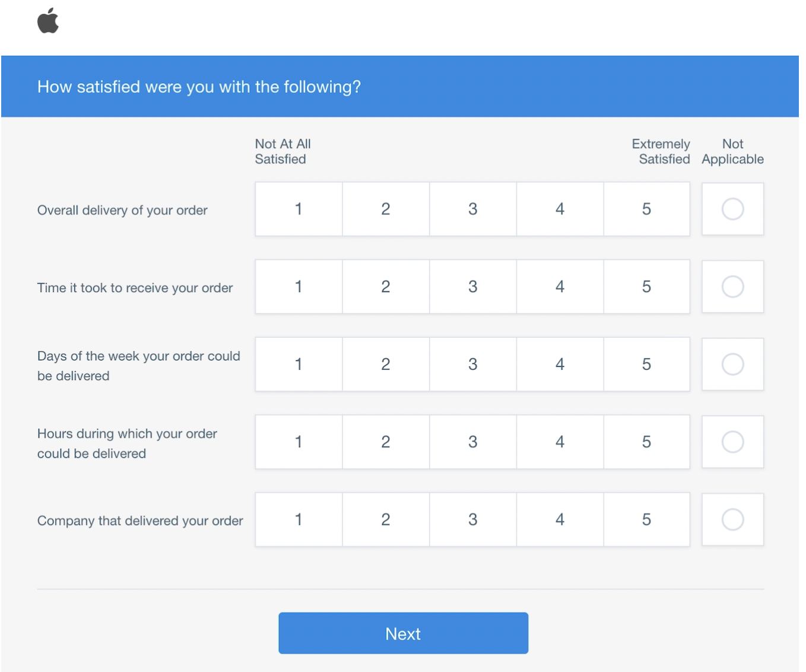806x672 pixels.
Task: Rate the delivery company 3
Action: click(x=473, y=519)
